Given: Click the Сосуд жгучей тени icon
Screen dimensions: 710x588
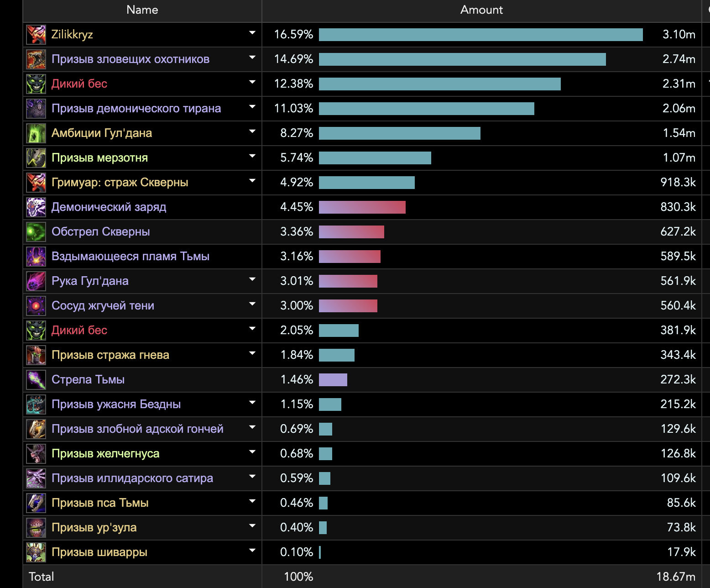Looking at the screenshot, I should click(x=36, y=306).
